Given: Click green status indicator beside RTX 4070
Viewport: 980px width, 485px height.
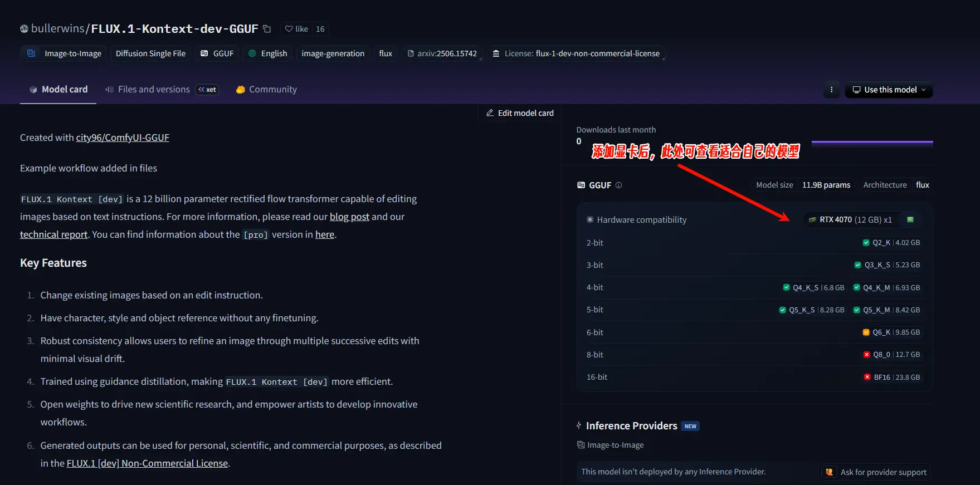Looking at the screenshot, I should [x=910, y=220].
